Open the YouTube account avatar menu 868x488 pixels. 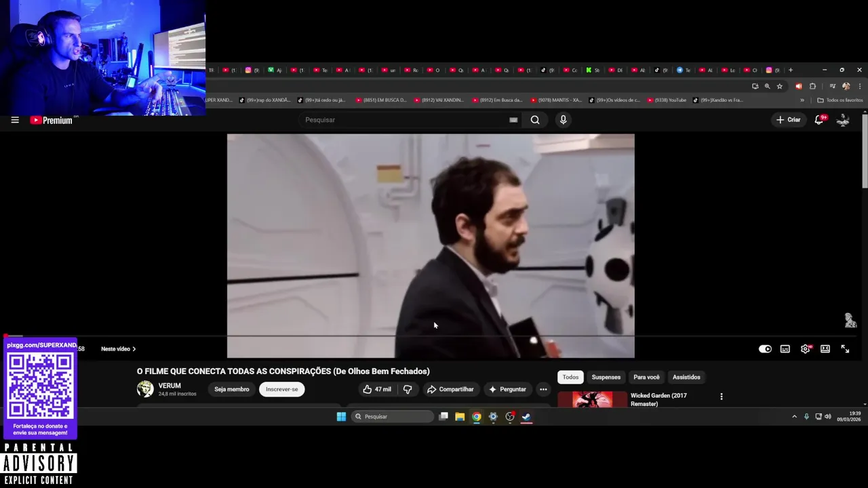pyautogui.click(x=843, y=120)
